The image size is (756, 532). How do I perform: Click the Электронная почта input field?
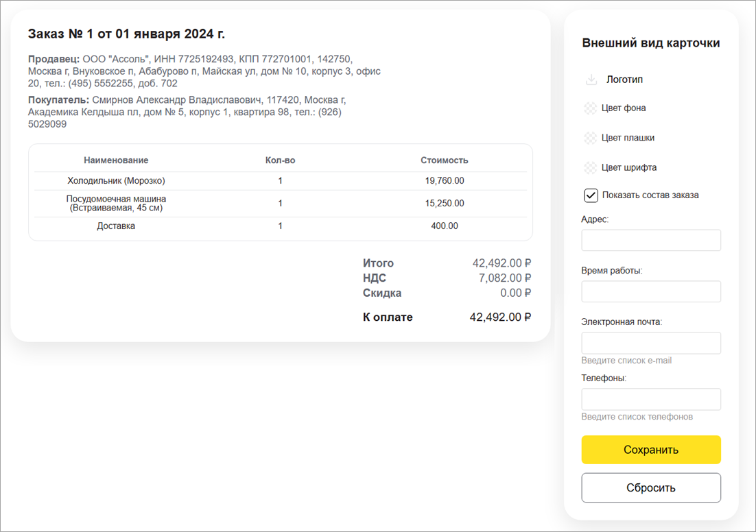coord(651,343)
